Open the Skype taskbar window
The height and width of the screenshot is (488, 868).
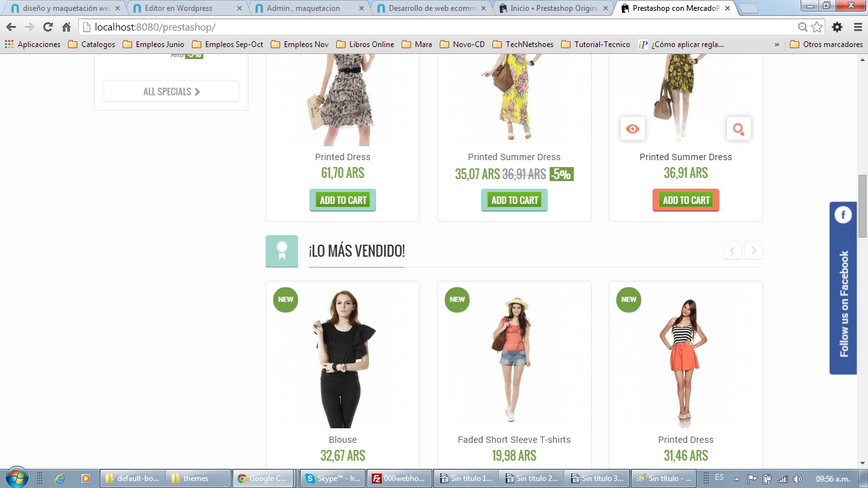pos(333,478)
